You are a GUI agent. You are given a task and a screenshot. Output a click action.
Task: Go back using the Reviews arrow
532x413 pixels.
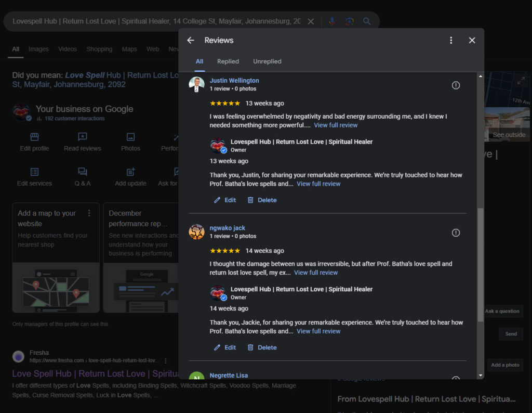pyautogui.click(x=191, y=41)
